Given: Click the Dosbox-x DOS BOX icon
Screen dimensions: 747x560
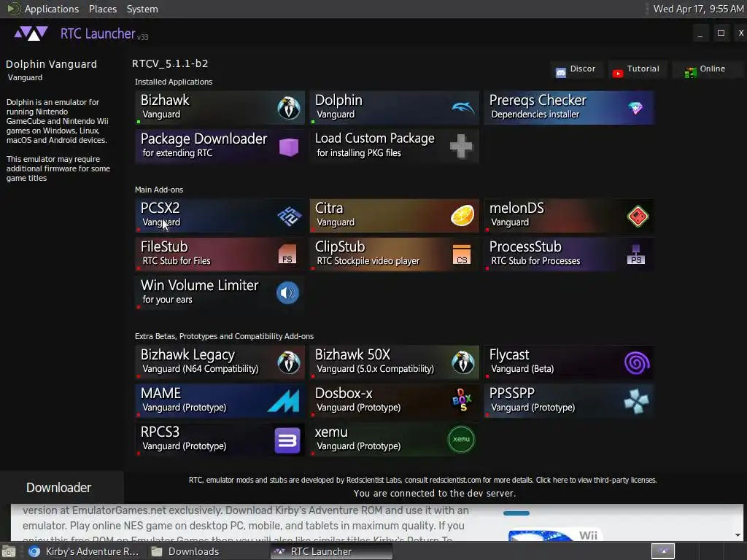Looking at the screenshot, I should (x=462, y=400).
